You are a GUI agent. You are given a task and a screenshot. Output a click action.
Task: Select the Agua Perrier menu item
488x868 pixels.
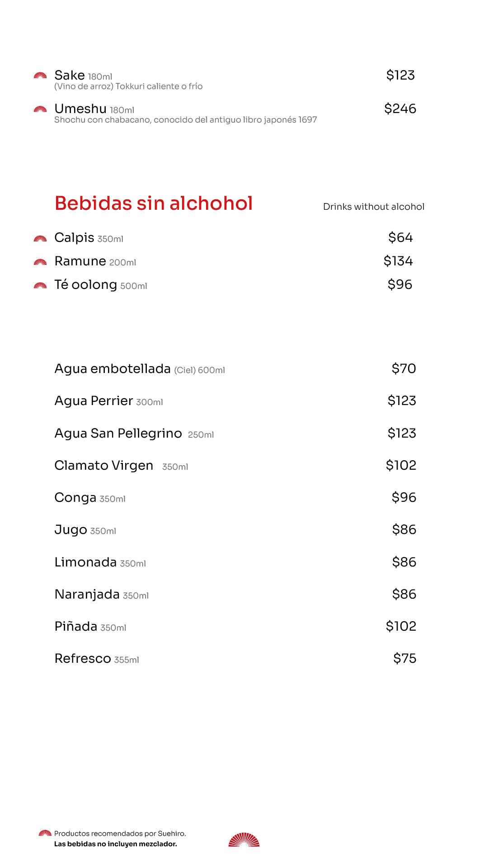(94, 401)
